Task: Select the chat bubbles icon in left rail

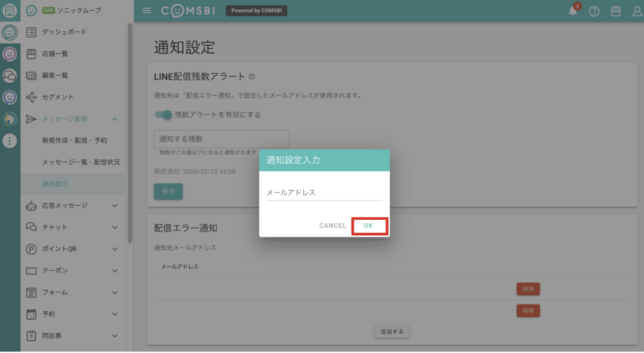Action: [x=10, y=76]
